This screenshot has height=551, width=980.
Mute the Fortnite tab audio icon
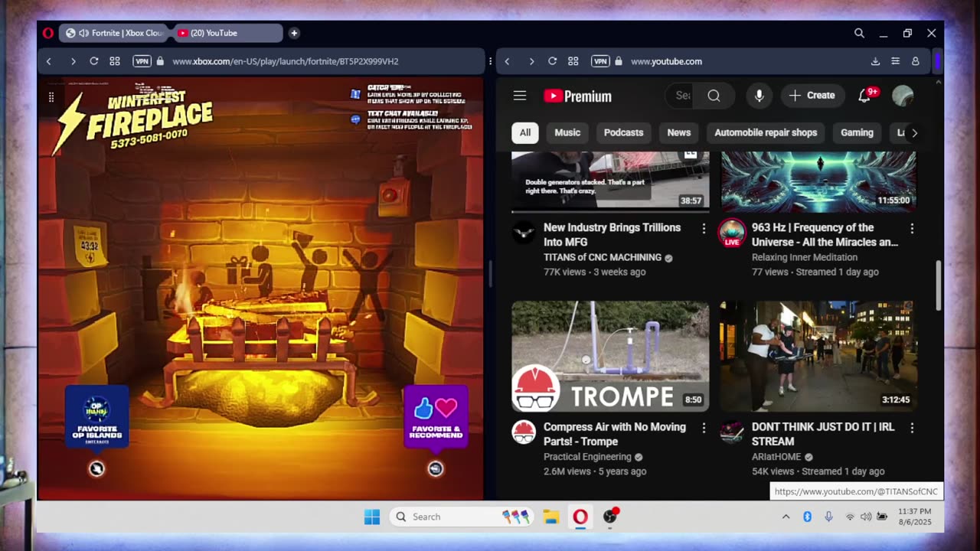click(83, 33)
